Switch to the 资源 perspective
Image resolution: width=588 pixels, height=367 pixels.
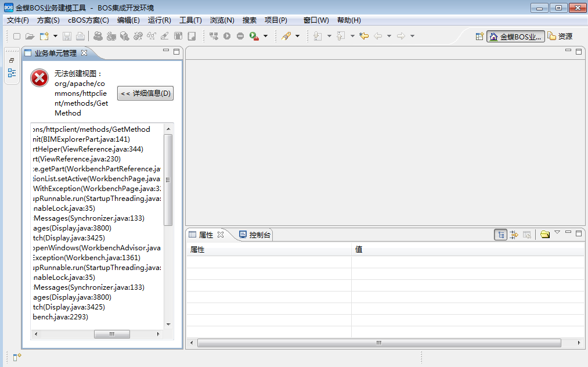pos(560,37)
